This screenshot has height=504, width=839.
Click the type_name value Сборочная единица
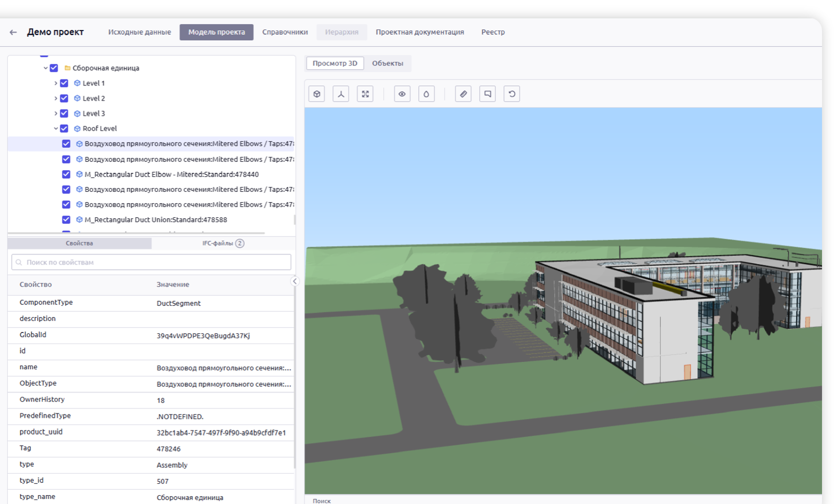(190, 498)
